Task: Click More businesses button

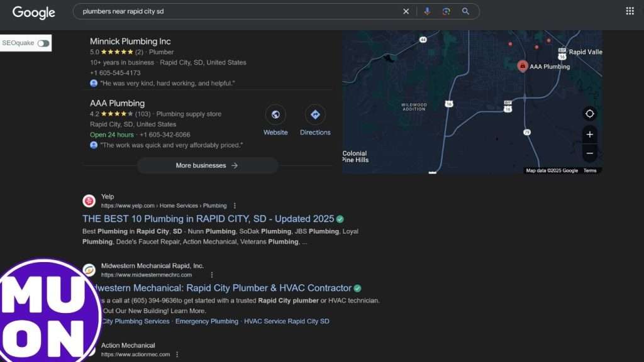Action: pyautogui.click(x=207, y=165)
